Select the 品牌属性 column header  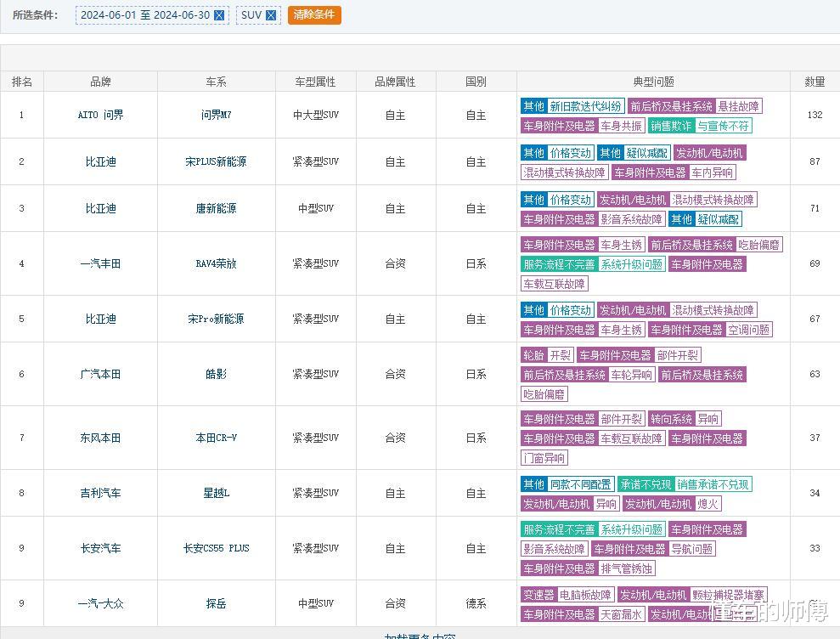[395, 82]
